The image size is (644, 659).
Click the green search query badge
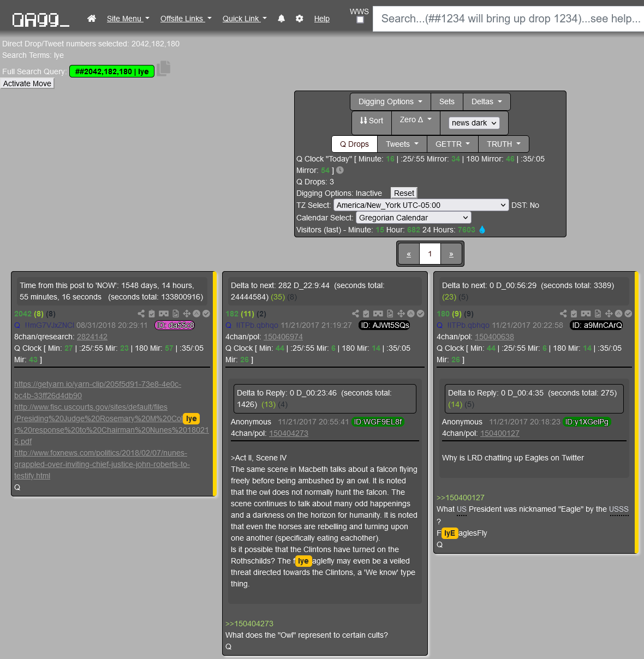tap(112, 71)
